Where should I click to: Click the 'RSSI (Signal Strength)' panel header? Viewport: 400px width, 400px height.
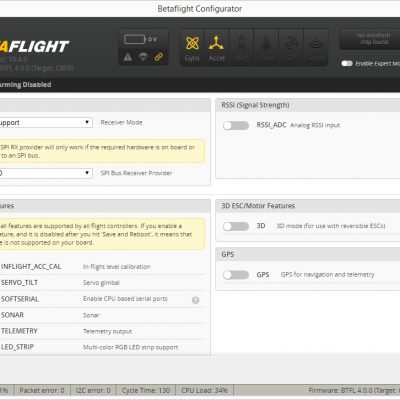coord(308,105)
